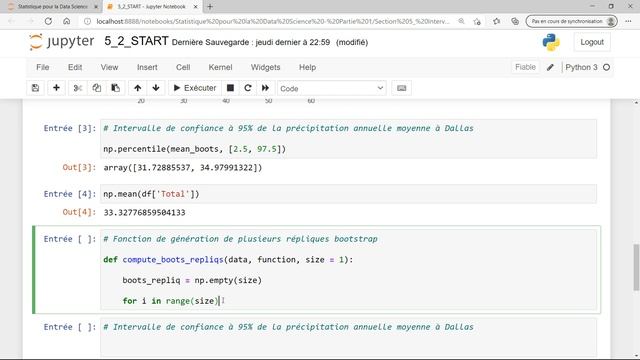640x360 pixels.
Task: Move selected cell up with the arrow icon
Action: pyautogui.click(x=138, y=88)
